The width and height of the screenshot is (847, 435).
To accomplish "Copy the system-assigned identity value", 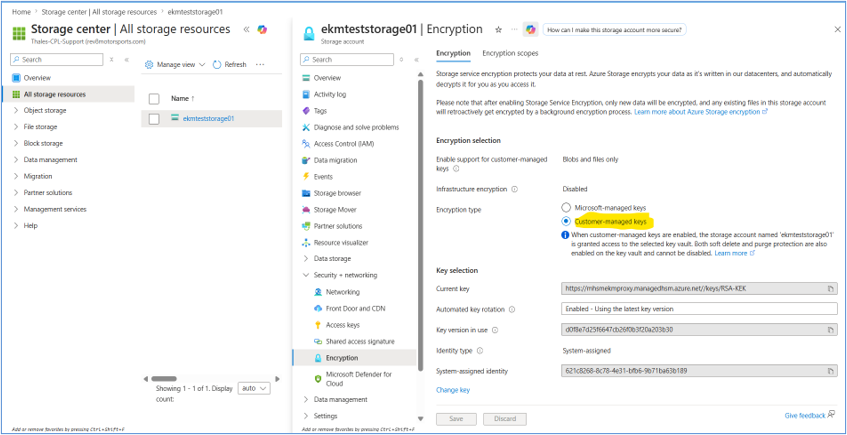I will click(x=830, y=371).
